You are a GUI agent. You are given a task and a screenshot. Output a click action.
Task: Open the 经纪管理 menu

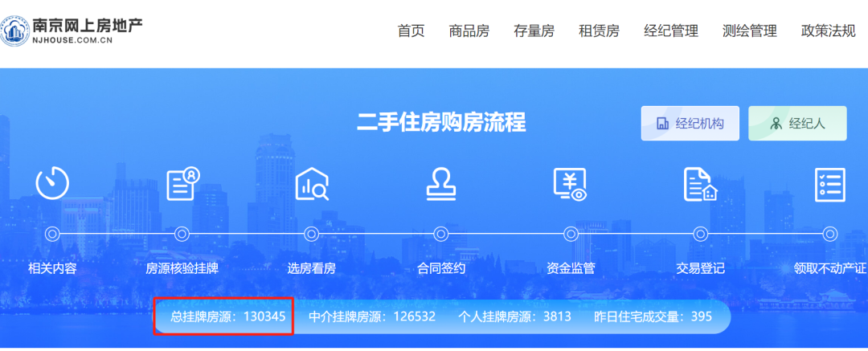point(671,31)
